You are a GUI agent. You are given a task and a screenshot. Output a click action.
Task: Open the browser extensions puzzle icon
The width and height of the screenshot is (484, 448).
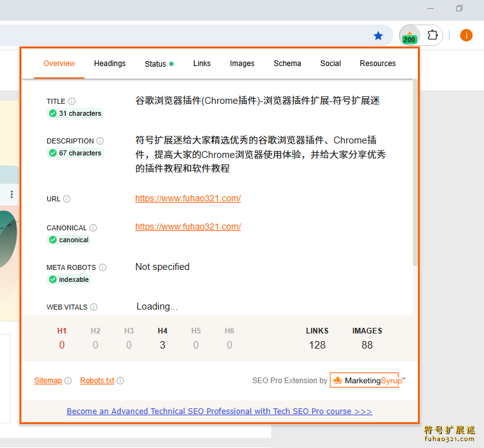(x=432, y=35)
